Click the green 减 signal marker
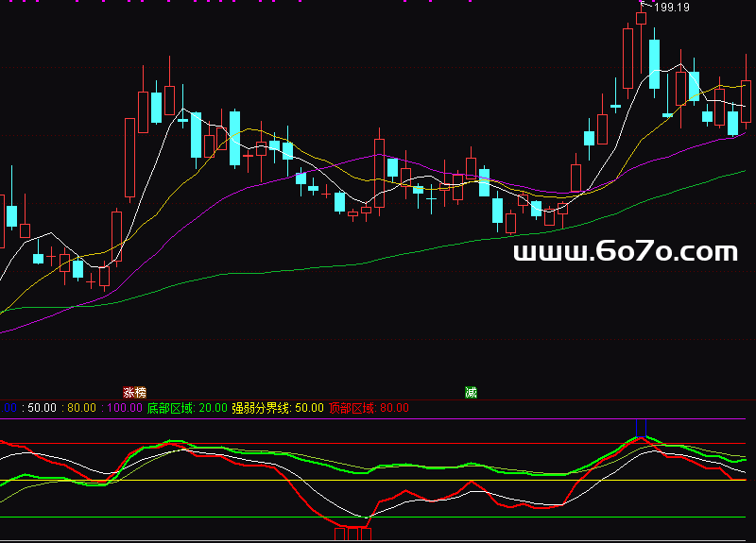Screen dimensions: 756x543 [471, 392]
